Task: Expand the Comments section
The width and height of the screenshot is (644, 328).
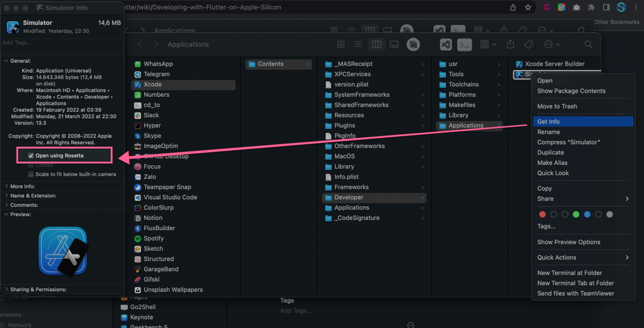Action: 6,205
